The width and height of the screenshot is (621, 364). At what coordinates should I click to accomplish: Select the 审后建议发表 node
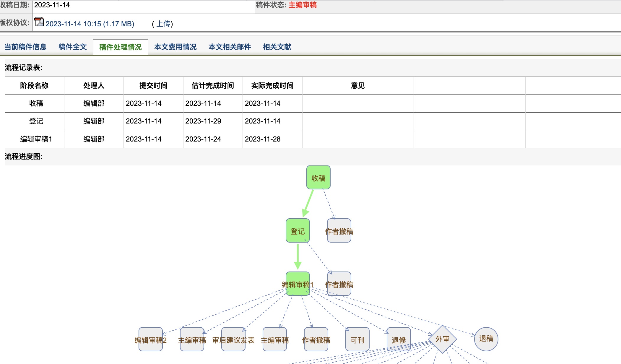coord(233,339)
